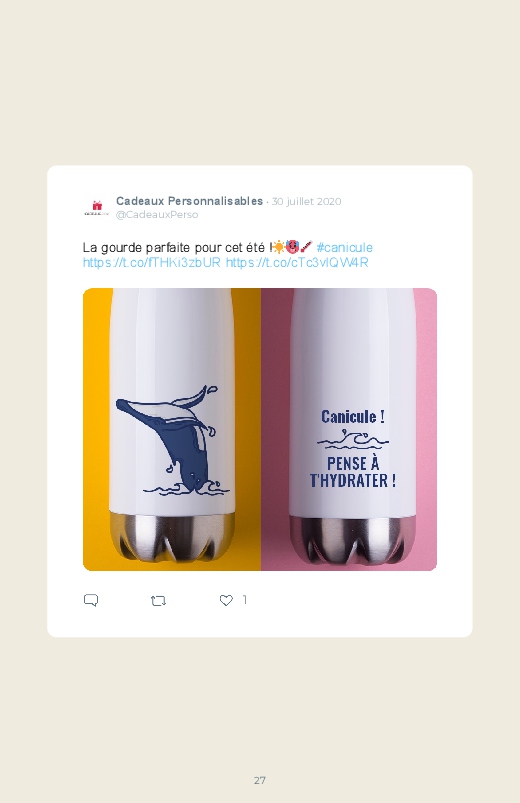Viewport: 520px width, 803px height.
Task: Click the page number 27
Action: (x=260, y=780)
